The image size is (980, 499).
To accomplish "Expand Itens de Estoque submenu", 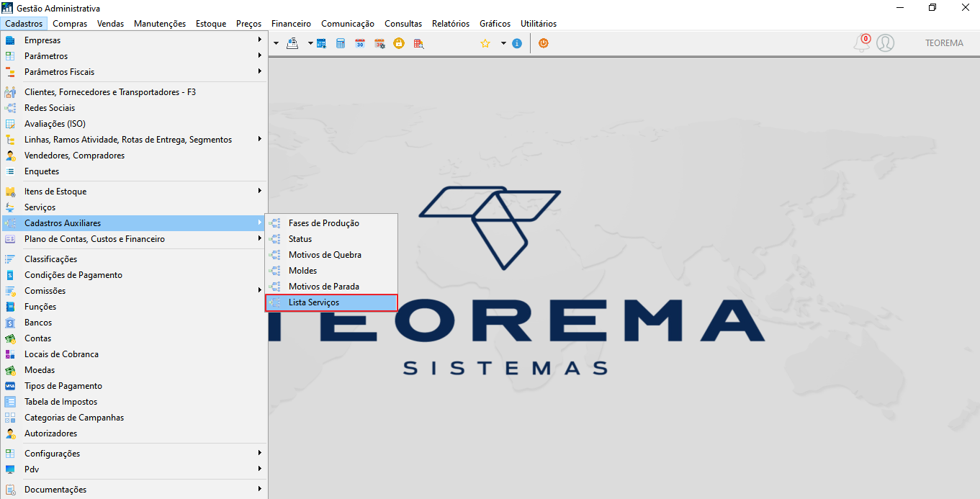I will 134,192.
